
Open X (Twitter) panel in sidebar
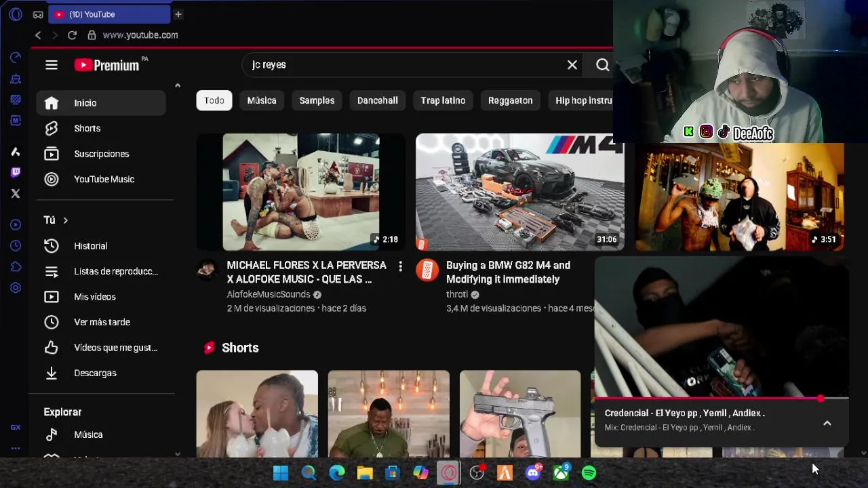pos(16,194)
